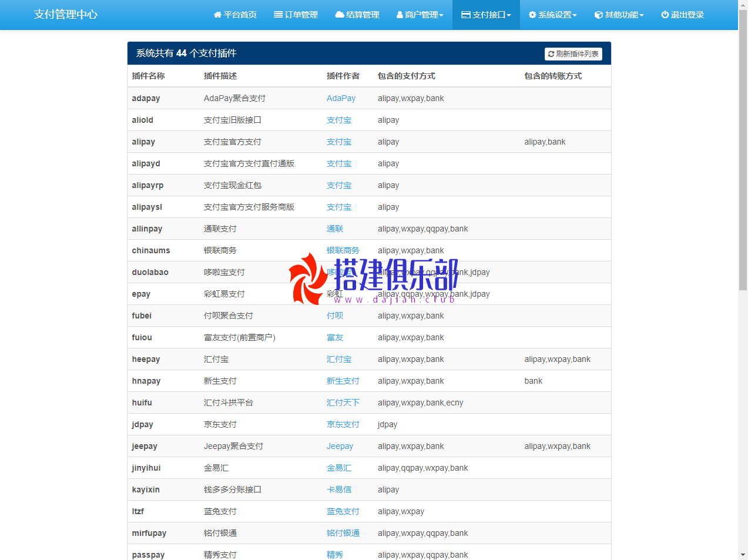This screenshot has height=560, width=748.
Task: Follow the 铭付银通 author link
Action: pos(343,533)
